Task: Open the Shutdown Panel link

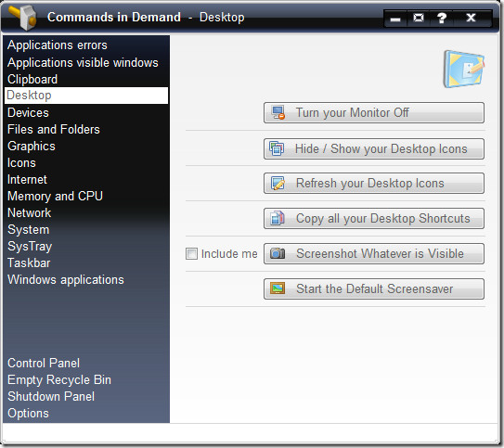Action: [x=51, y=397]
